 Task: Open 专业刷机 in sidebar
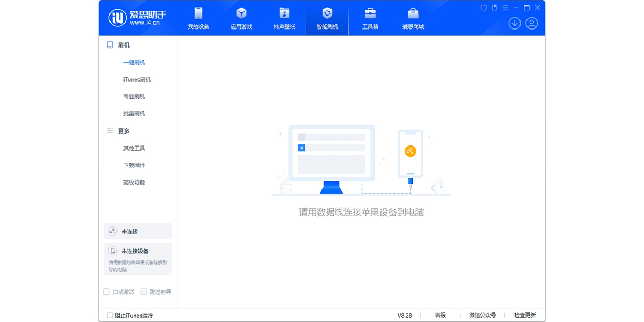[x=134, y=97]
